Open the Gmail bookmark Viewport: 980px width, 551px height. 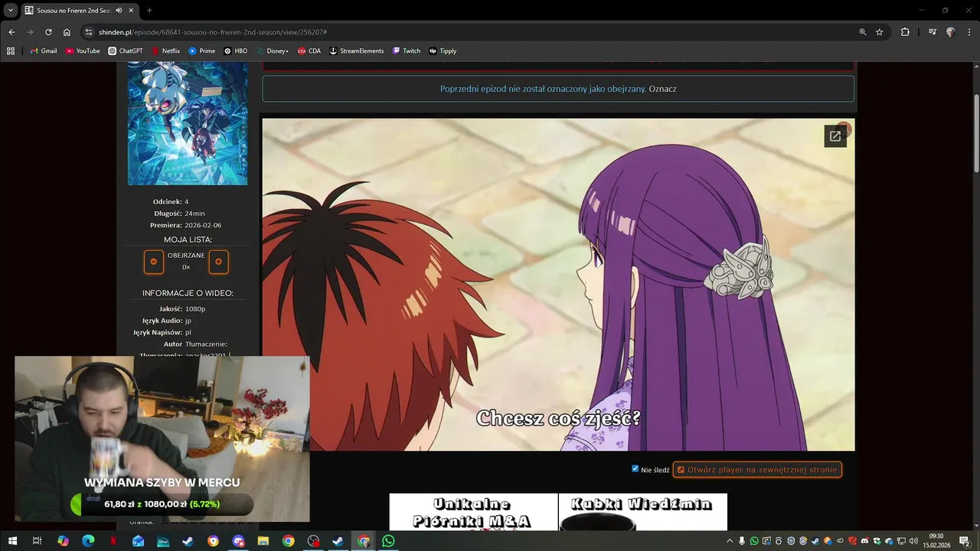44,51
